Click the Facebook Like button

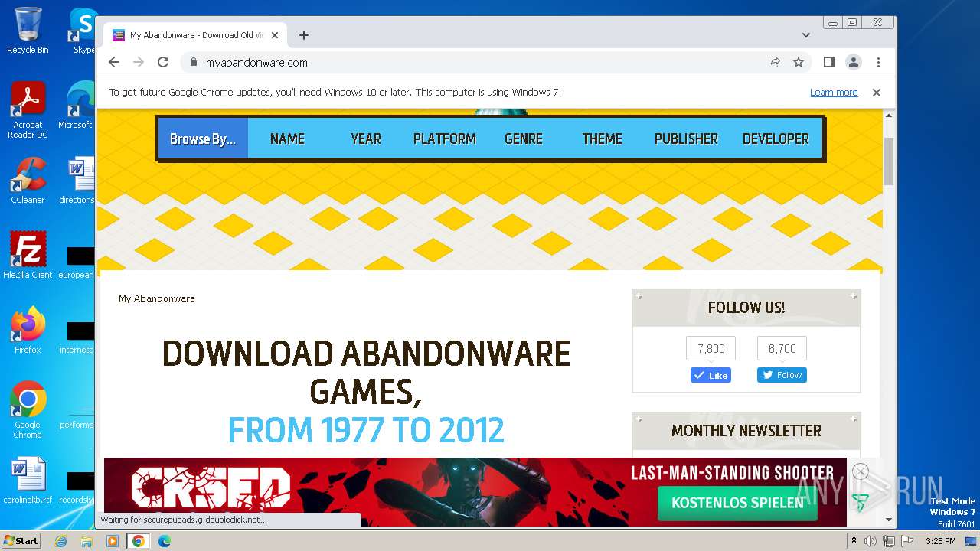[710, 375]
